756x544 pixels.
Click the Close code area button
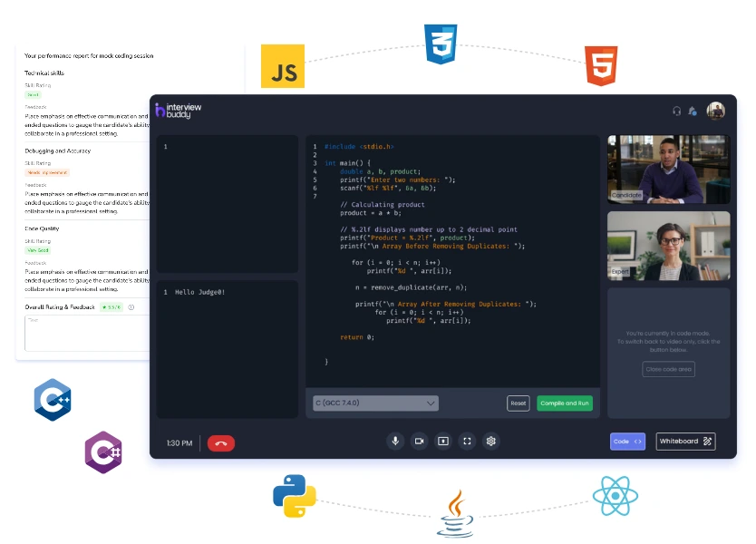[x=668, y=369]
